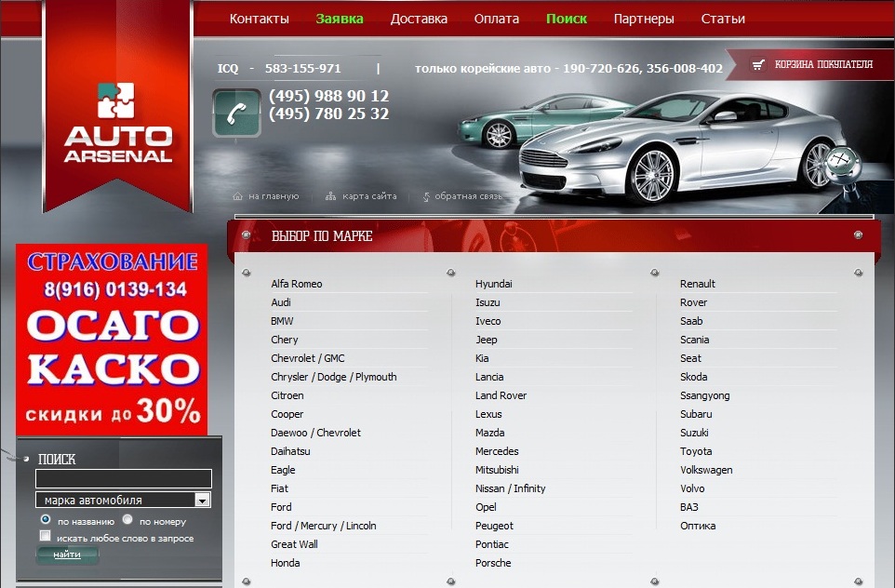Select the 'по названию' radio button
895x588 pixels.
pyautogui.click(x=46, y=520)
